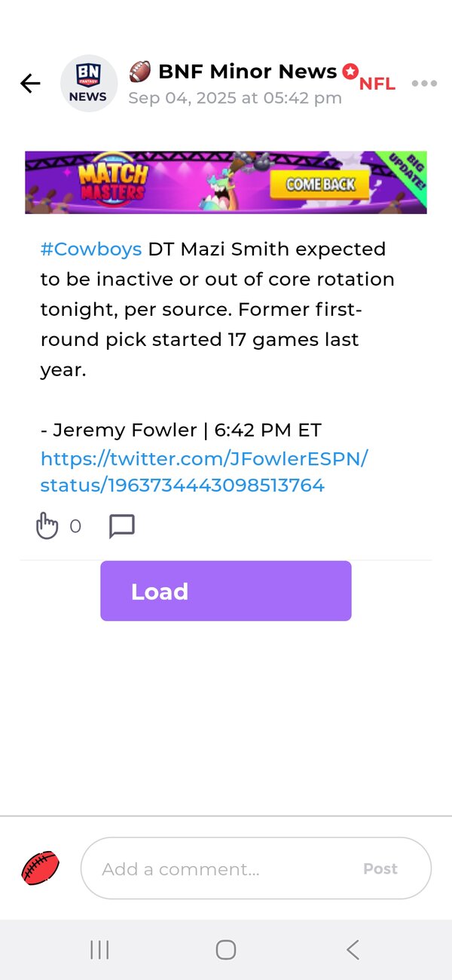Viewport: 452px width, 980px height.
Task: Open the BN Fantasy News avatar
Action: click(x=89, y=83)
